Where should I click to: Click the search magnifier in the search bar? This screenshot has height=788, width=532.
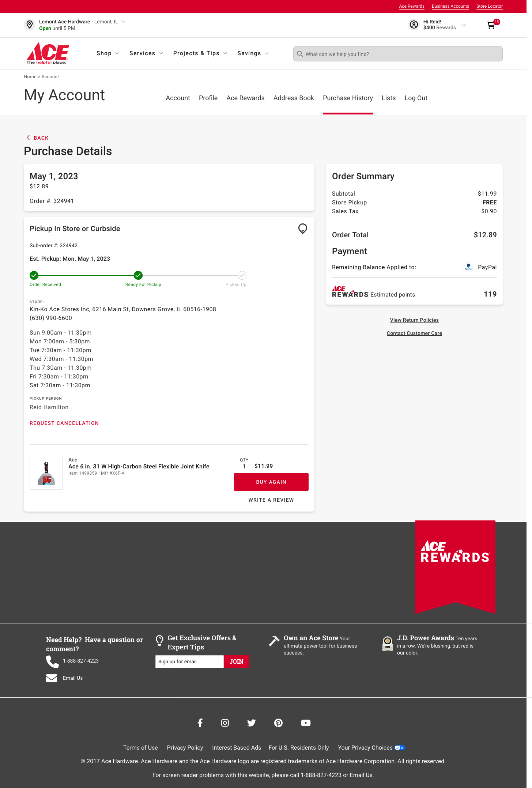coord(300,54)
